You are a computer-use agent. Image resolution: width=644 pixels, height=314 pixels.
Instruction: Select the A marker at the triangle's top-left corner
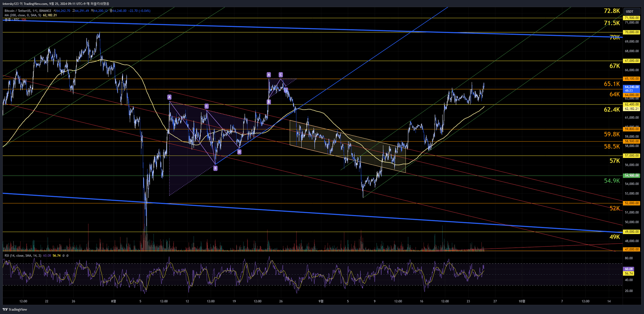(x=169, y=97)
